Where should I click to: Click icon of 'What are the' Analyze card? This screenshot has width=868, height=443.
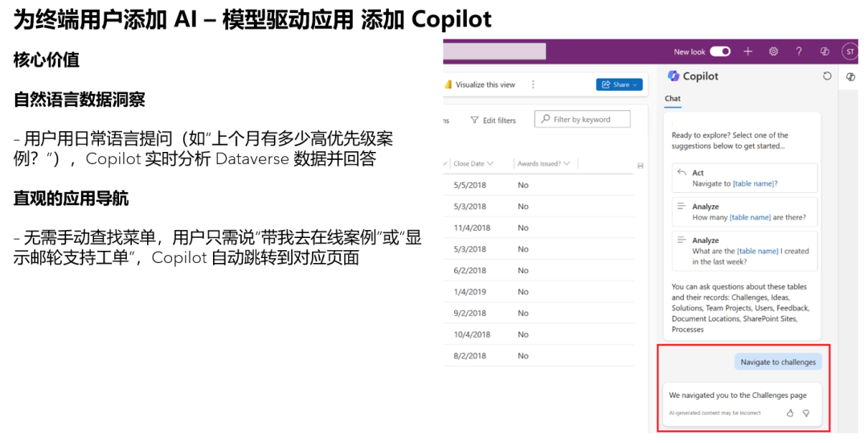coord(682,240)
